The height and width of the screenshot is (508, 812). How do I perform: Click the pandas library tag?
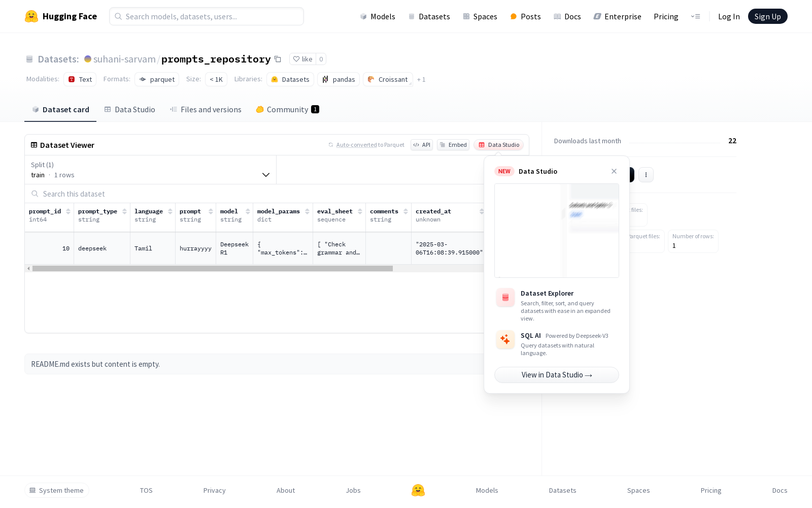coord(339,79)
